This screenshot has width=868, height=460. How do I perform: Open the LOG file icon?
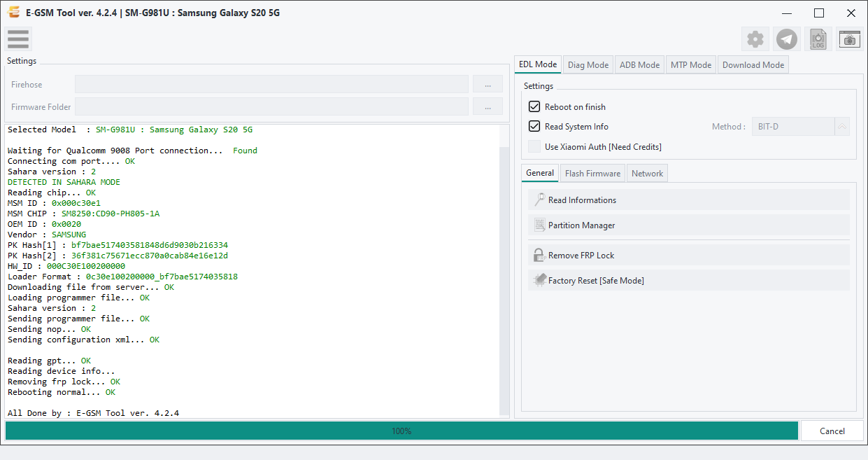click(818, 39)
